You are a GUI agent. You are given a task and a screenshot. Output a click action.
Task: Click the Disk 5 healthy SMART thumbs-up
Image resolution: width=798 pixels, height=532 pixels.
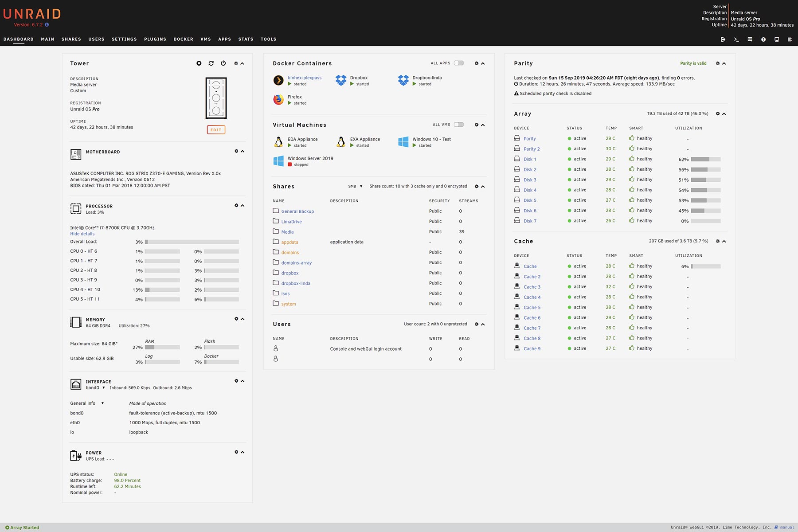pos(632,200)
